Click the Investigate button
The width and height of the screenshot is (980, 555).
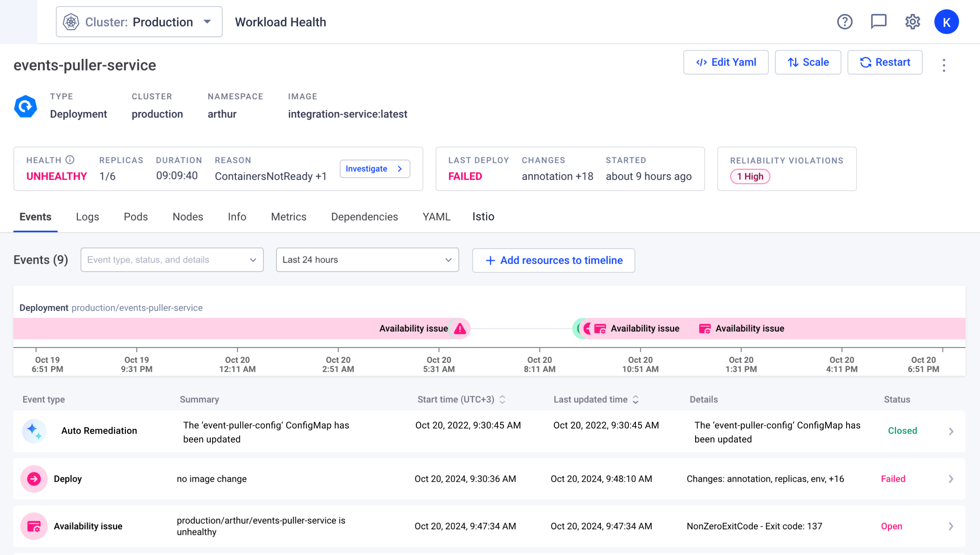click(x=374, y=169)
